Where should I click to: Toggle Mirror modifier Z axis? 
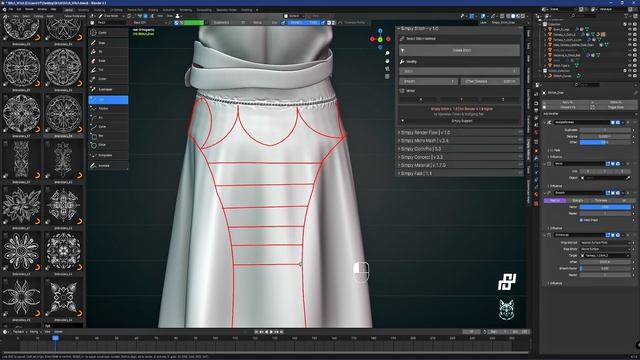pos(622,171)
